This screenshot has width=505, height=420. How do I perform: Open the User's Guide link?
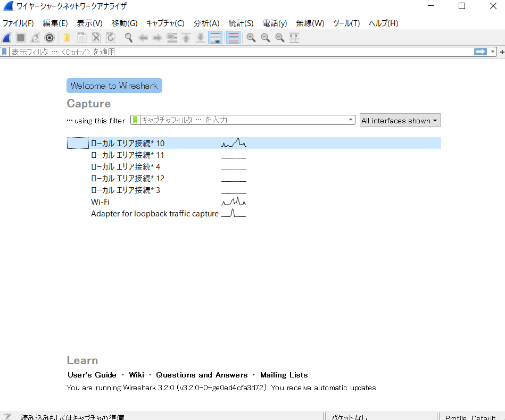92,375
